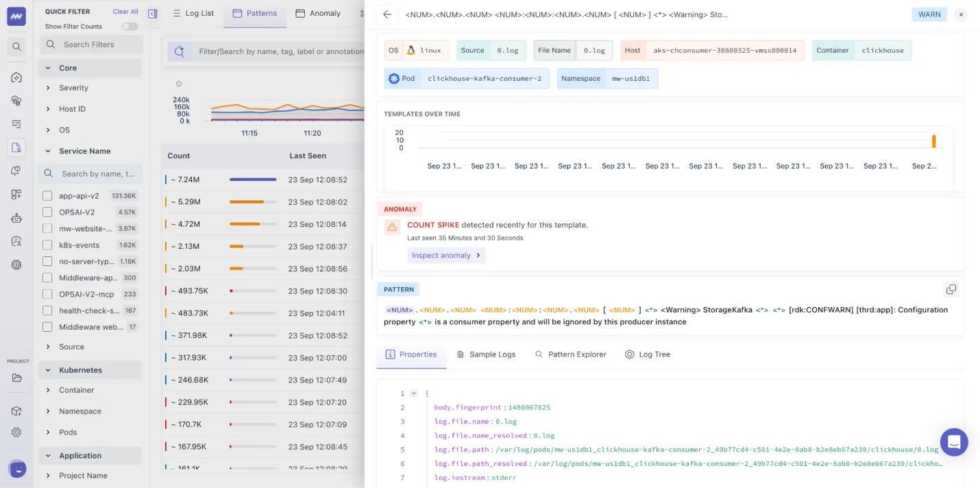Check the k8s-events service checkbox
980x488 pixels.
pos(47,245)
